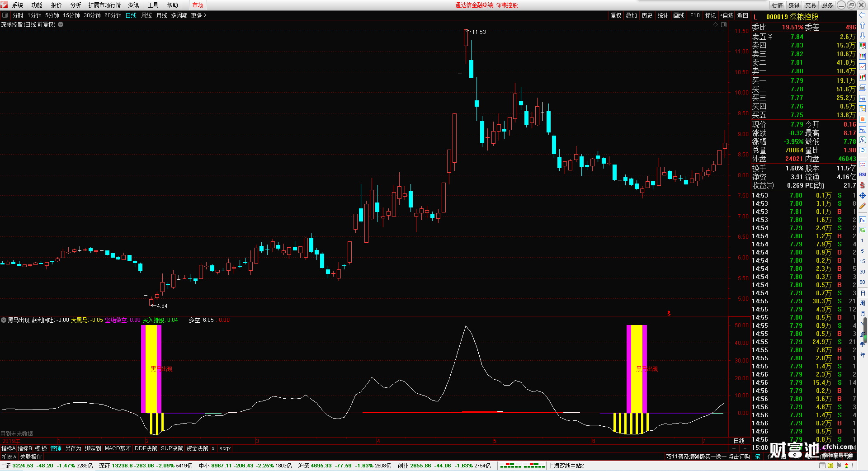Expand 更多 period options
The height and width of the screenshot is (471, 868).
point(198,15)
